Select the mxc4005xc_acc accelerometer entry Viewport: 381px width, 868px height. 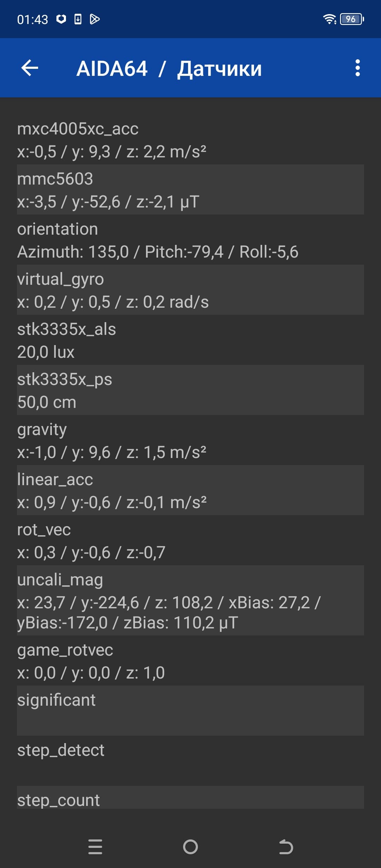[190, 140]
